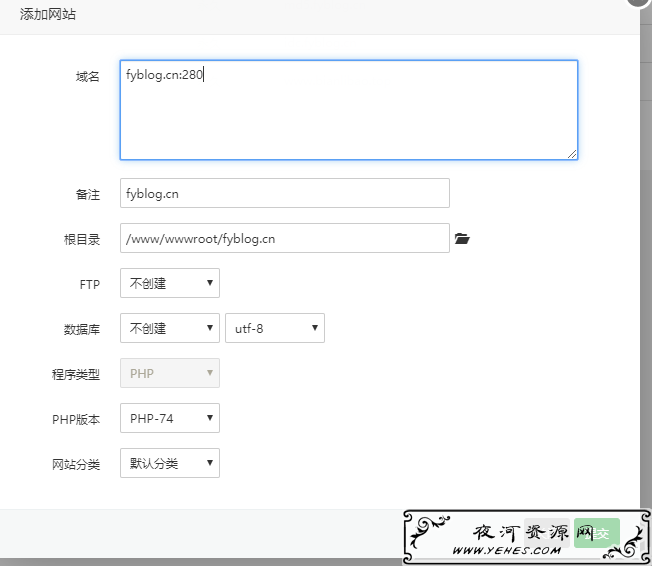Click the domain textarea resize grip handle

(572, 154)
